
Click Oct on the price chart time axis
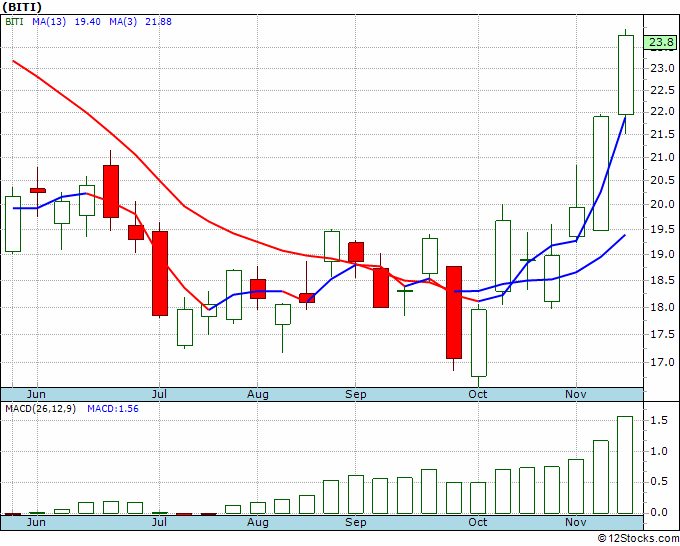coord(477,394)
